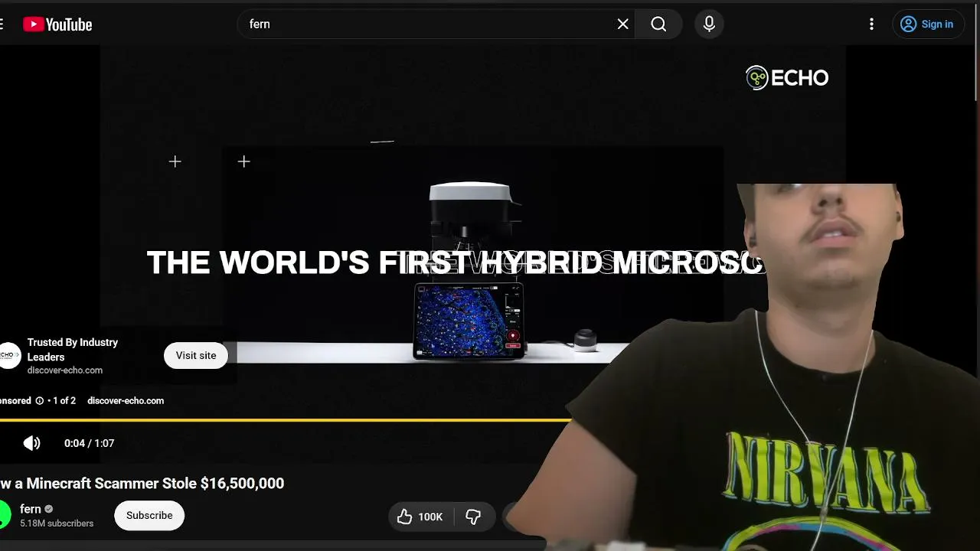Viewport: 980px width, 551px height.
Task: Click the "Trusted By Industry Leaders" ad title
Action: click(x=73, y=349)
